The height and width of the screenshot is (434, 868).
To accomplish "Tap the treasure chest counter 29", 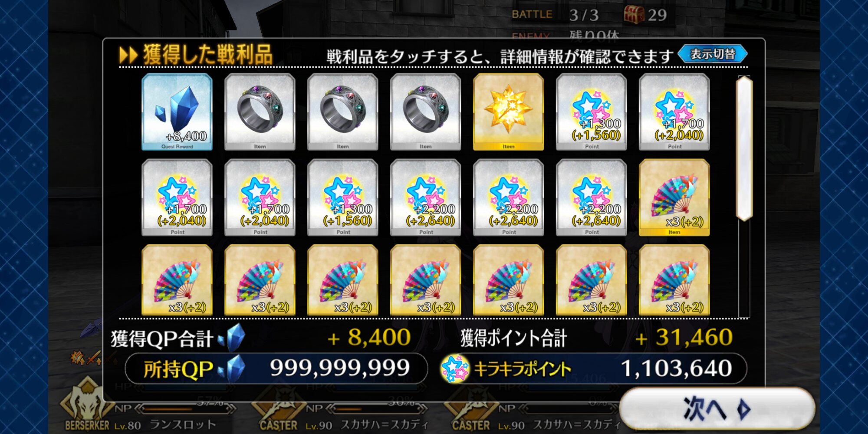I will coord(646,15).
